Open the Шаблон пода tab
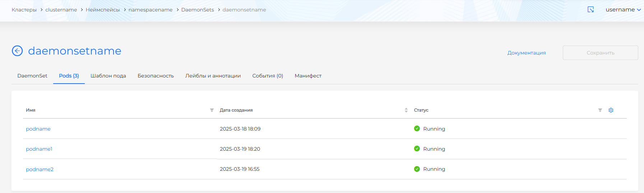 coord(108,76)
